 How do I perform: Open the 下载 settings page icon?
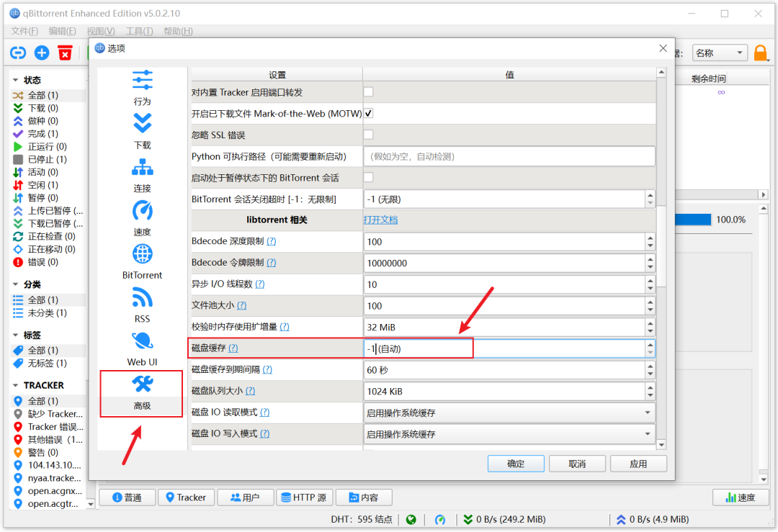tap(142, 123)
